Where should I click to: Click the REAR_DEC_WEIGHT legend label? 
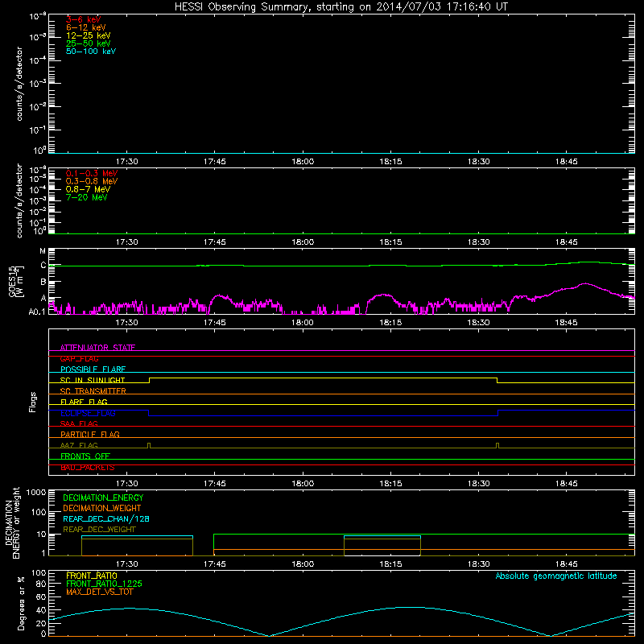click(99, 530)
